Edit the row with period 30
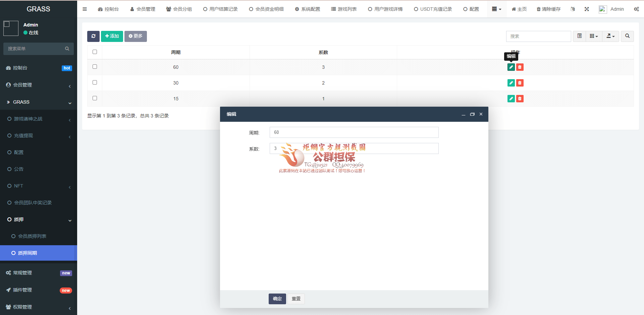 coord(511,83)
